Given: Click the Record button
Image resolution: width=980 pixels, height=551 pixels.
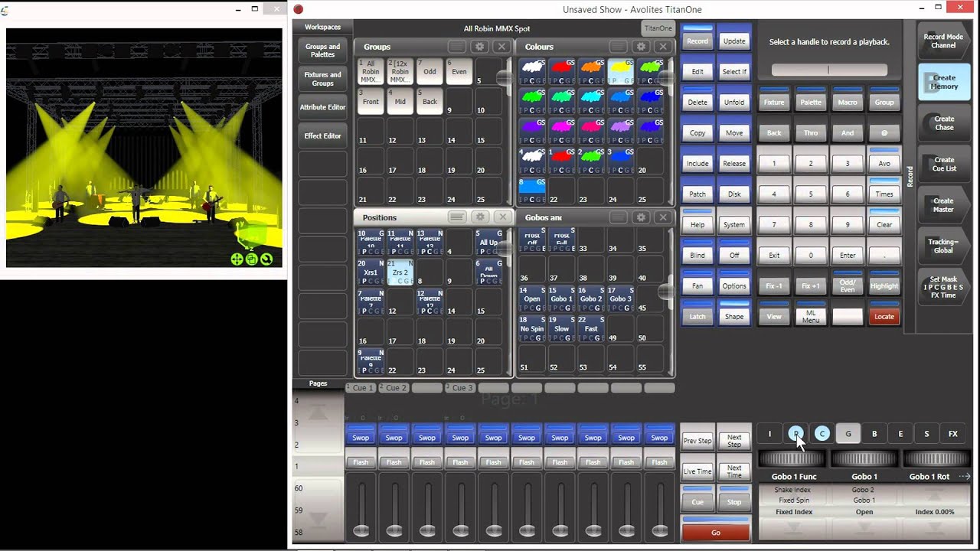Looking at the screenshot, I should (x=697, y=40).
